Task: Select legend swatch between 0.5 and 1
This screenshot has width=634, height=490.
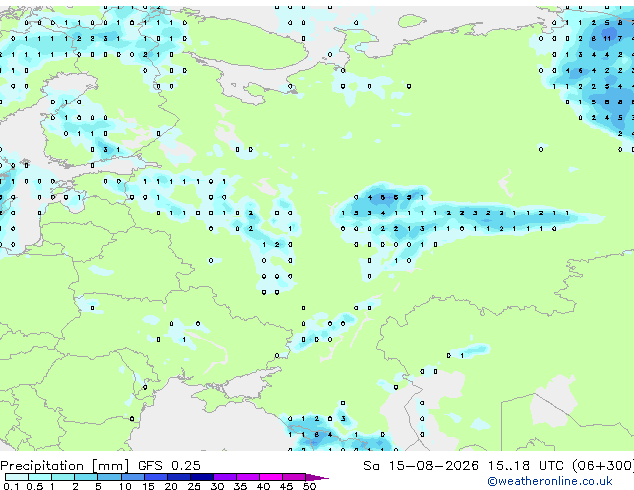Action: 40,477
